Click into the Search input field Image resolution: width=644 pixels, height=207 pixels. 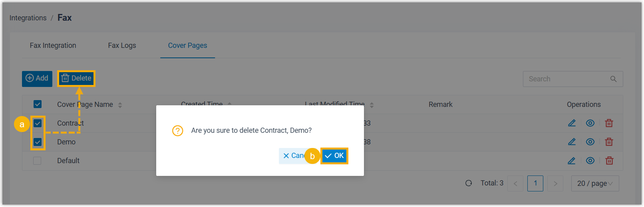tap(565, 79)
